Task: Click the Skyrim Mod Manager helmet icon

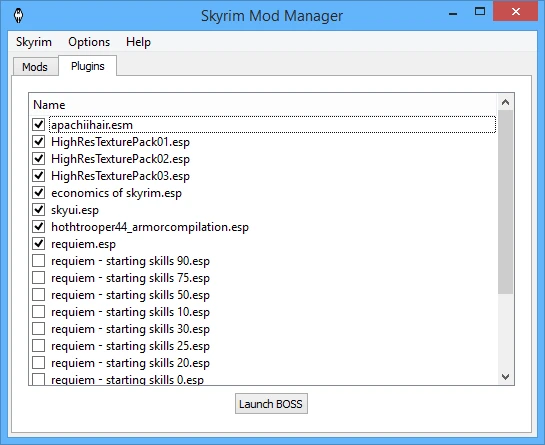Action: (18, 16)
